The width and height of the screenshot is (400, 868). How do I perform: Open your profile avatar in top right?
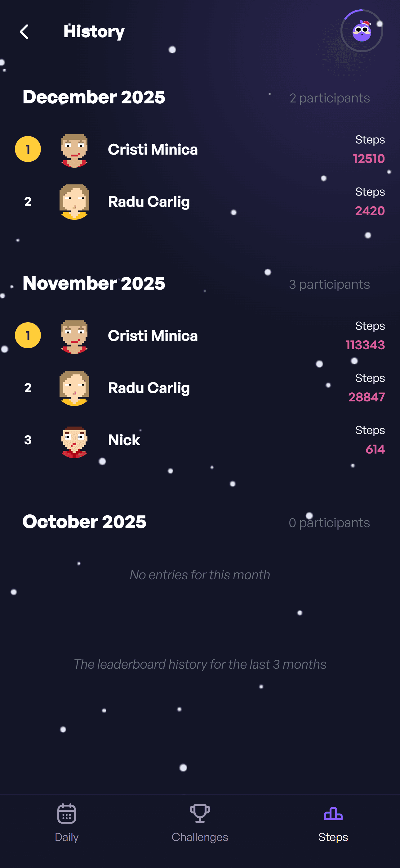(x=361, y=31)
